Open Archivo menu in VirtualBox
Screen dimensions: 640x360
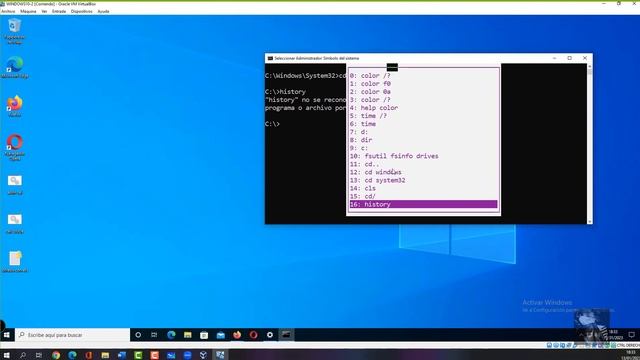click(x=8, y=11)
